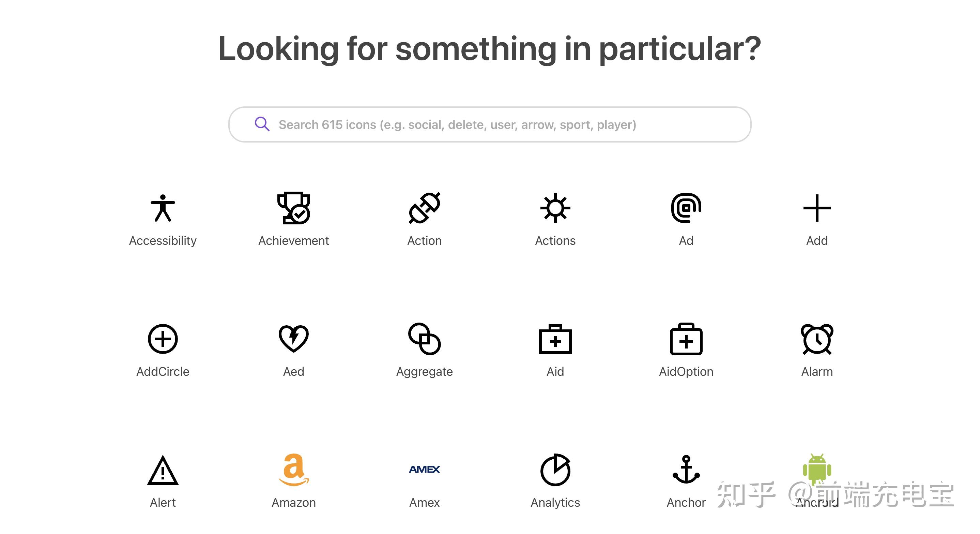This screenshot has width=980, height=534.
Task: Choose the Aed heart icon
Action: 294,339
